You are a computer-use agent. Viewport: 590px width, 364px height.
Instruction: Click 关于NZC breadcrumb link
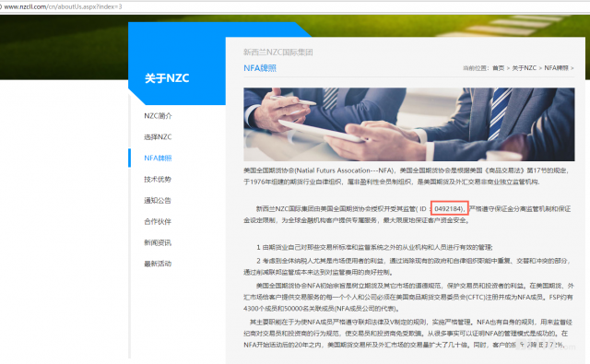[x=525, y=68]
